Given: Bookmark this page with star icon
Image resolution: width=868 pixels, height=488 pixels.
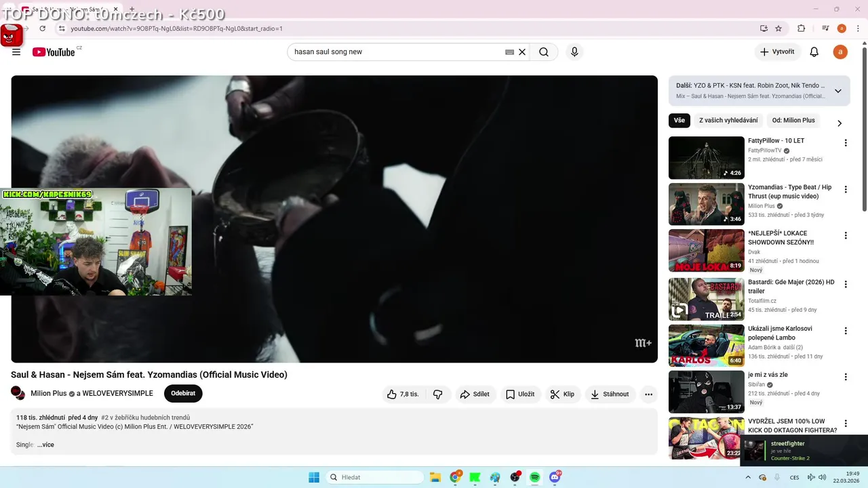Looking at the screenshot, I should (x=778, y=28).
